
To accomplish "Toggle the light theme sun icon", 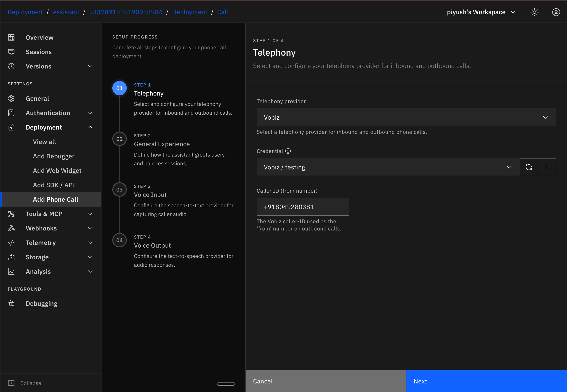I will (x=534, y=12).
